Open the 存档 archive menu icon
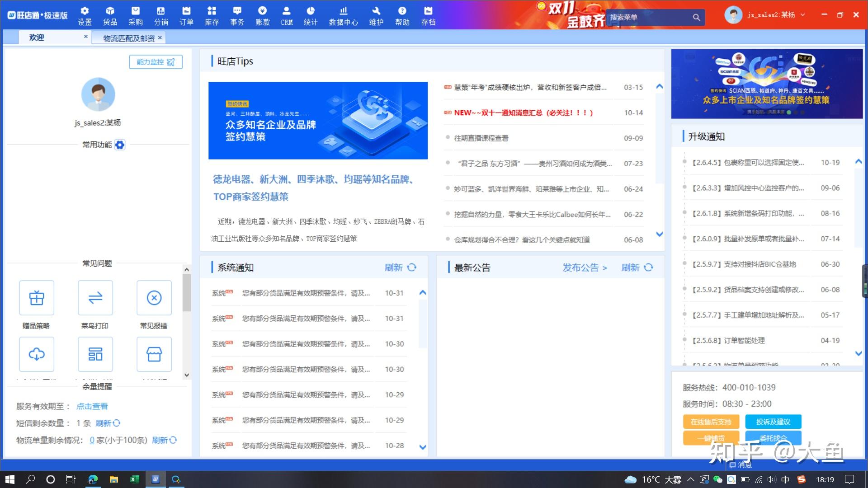Image resolution: width=868 pixels, height=488 pixels. [x=428, y=16]
